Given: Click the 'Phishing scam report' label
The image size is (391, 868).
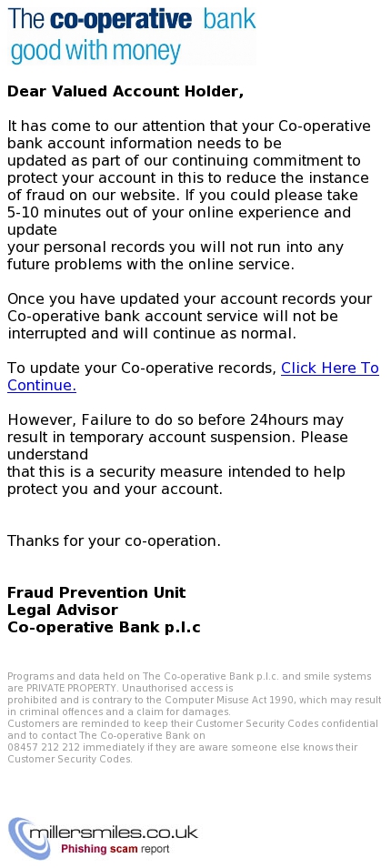Looking at the screenshot, I should click(x=115, y=849).
